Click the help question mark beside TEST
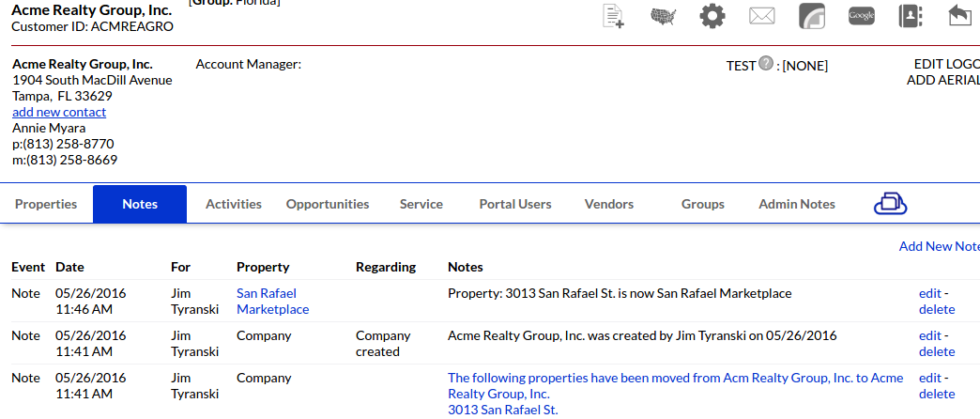Viewport: 980px width, 419px height. tap(766, 64)
